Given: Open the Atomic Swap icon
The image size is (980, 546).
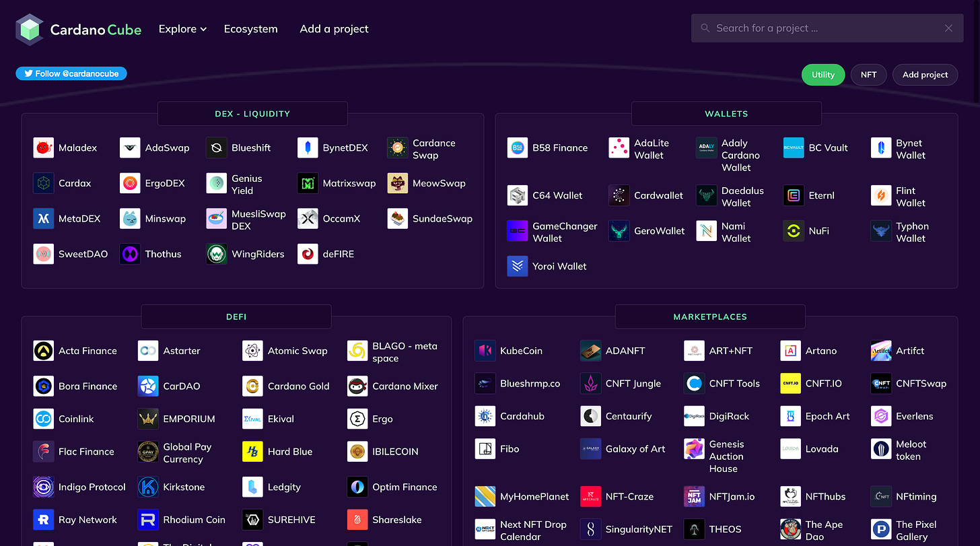Looking at the screenshot, I should pyautogui.click(x=253, y=351).
